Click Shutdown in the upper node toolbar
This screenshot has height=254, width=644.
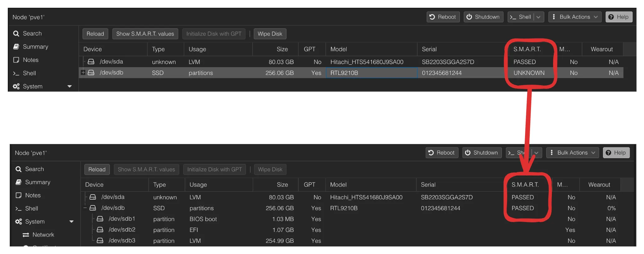pyautogui.click(x=483, y=17)
